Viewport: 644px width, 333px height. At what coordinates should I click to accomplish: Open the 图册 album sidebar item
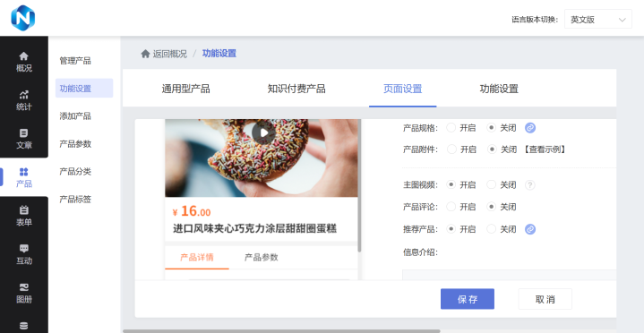point(24,294)
